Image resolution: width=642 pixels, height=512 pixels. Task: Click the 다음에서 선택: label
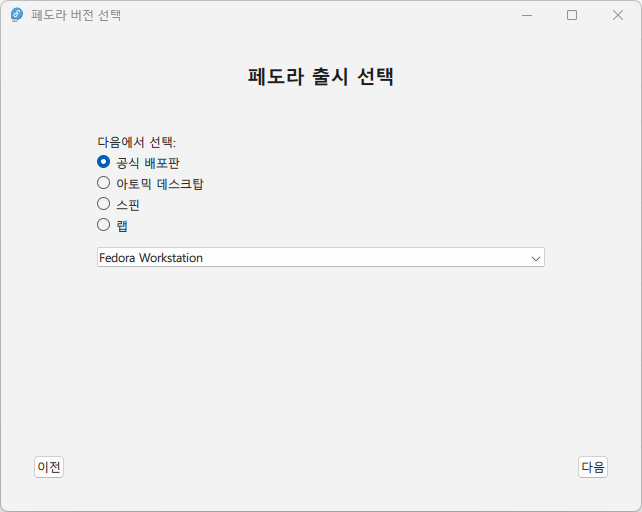pos(136,142)
